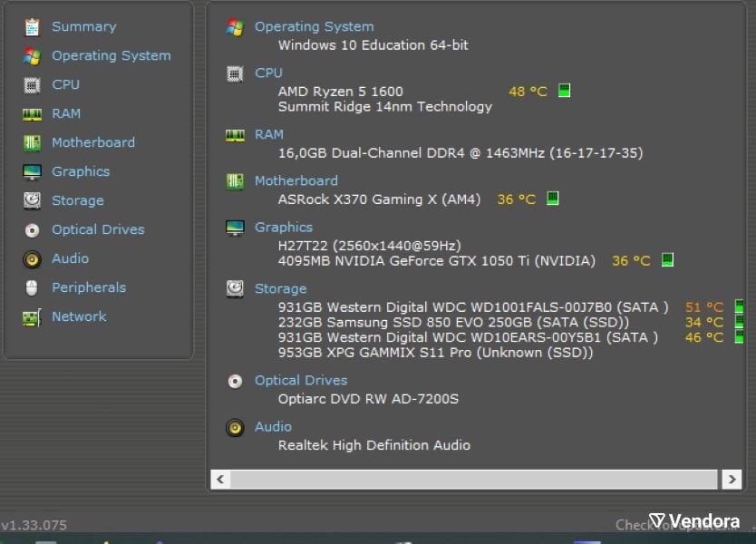
Task: Click the XPG GAMMIX S11 Pro row
Action: click(x=435, y=353)
